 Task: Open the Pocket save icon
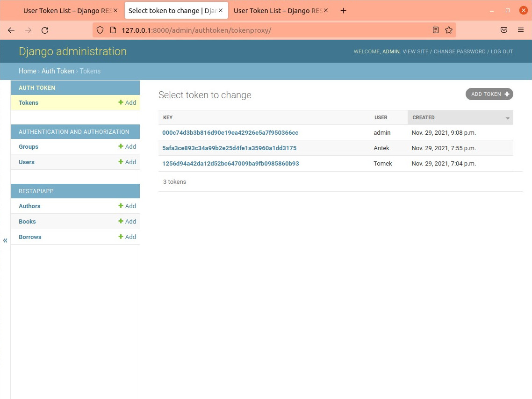[504, 30]
